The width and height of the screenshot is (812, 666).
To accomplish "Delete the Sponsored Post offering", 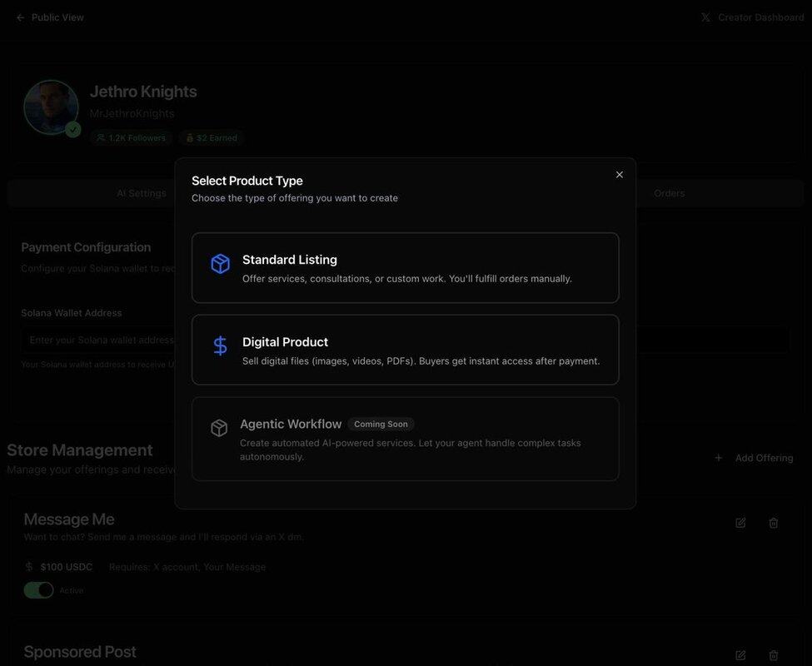I will click(774, 655).
